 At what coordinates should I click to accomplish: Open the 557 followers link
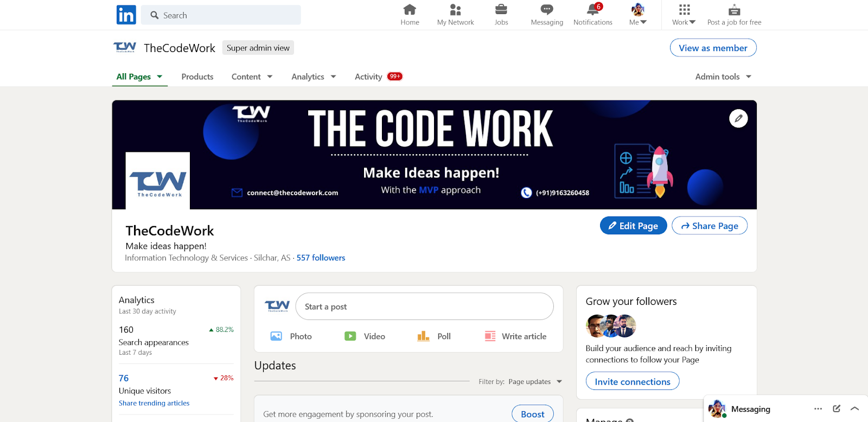coord(321,258)
